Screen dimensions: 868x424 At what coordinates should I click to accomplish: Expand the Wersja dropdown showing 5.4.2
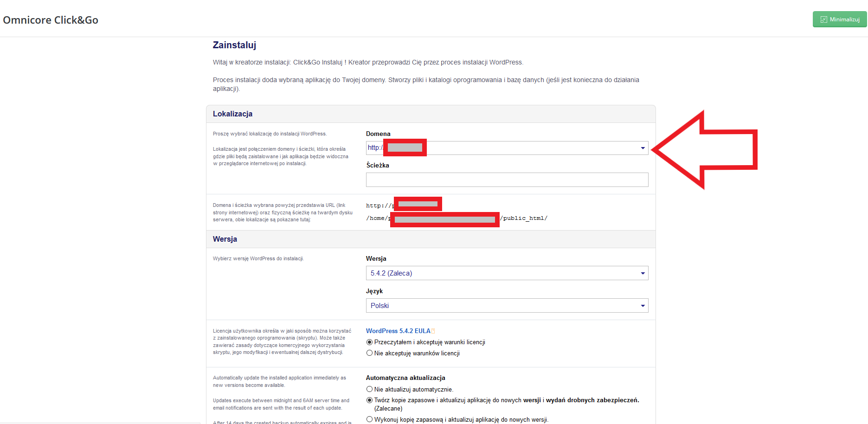click(x=507, y=273)
